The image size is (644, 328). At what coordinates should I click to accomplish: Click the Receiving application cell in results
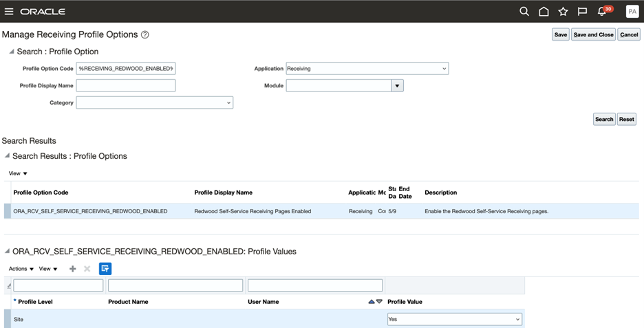click(x=361, y=211)
